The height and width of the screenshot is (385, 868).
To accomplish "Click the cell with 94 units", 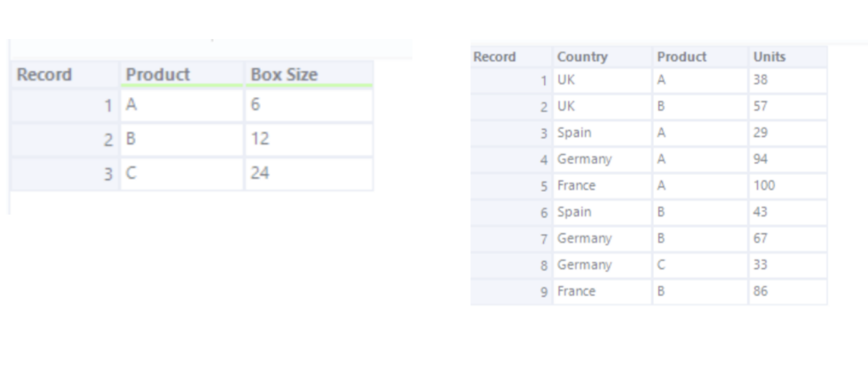I will (788, 159).
